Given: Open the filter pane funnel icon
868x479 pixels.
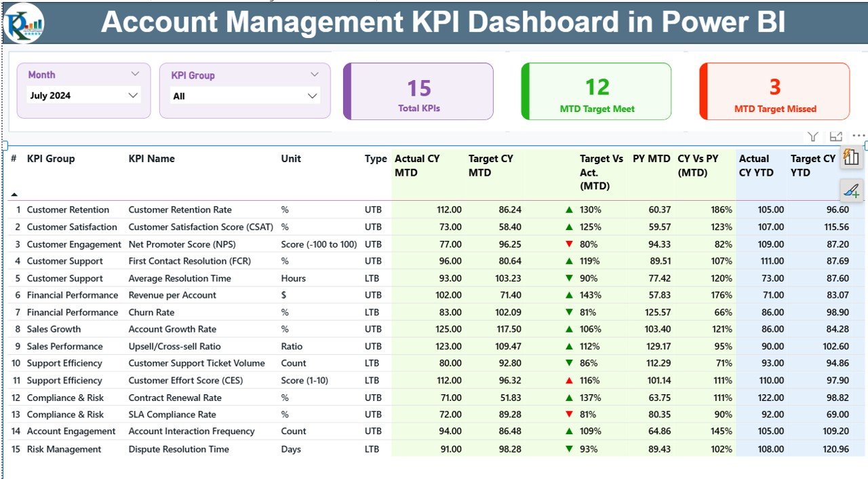Looking at the screenshot, I should [813, 136].
